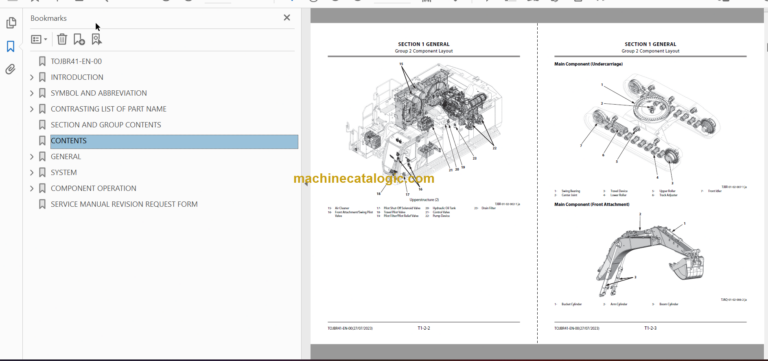Click the T1-2-2 page number text
The height and width of the screenshot is (361, 768).
coord(424,328)
